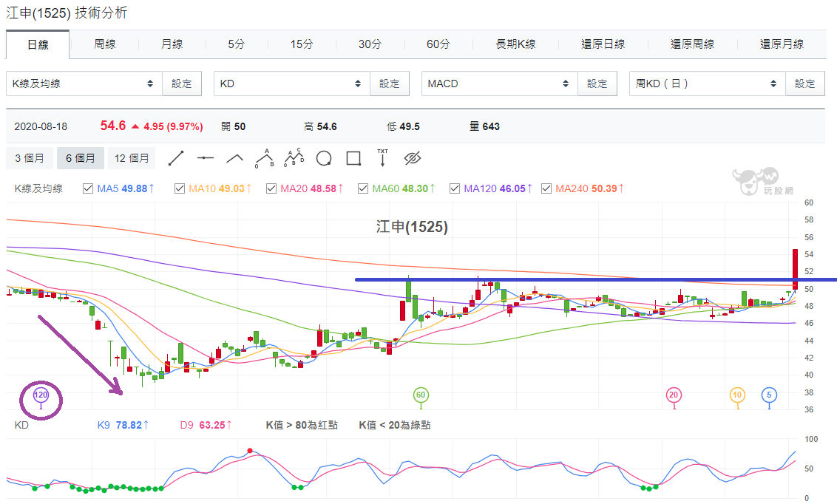The image size is (837, 504).
Task: Toggle hide drawings eye-slash icon
Action: (413, 158)
